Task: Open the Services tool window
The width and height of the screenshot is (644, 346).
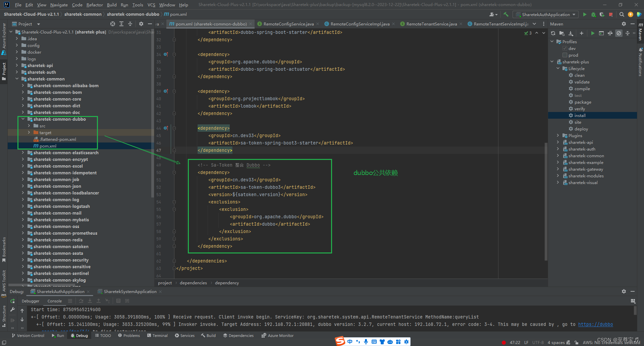Action: tap(184, 336)
